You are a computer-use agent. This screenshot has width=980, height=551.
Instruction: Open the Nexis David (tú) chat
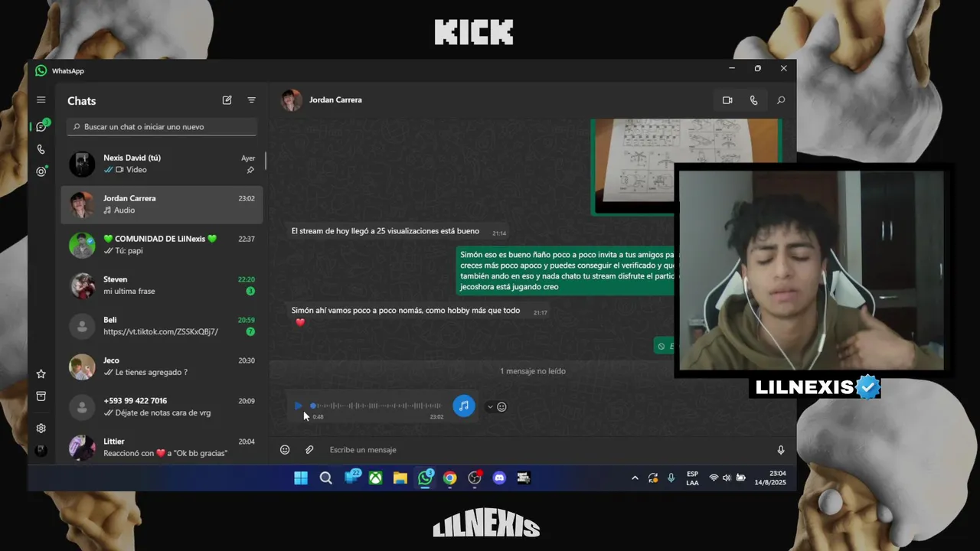[x=162, y=164]
